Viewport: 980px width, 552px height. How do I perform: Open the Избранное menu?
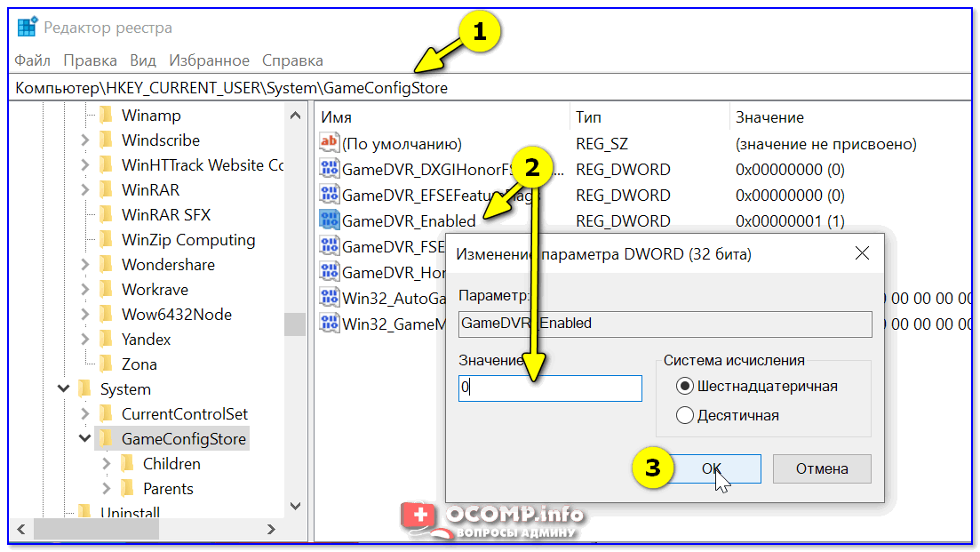(x=210, y=60)
